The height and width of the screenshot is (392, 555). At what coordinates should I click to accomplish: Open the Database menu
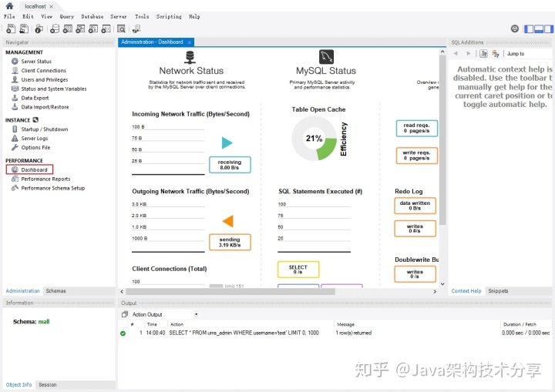[x=92, y=16]
